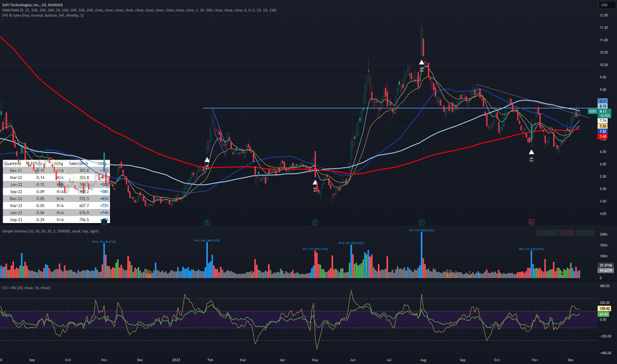The image size is (617, 364).
Task: Select the MA/SMA indicator legend
Action: coord(139,10)
